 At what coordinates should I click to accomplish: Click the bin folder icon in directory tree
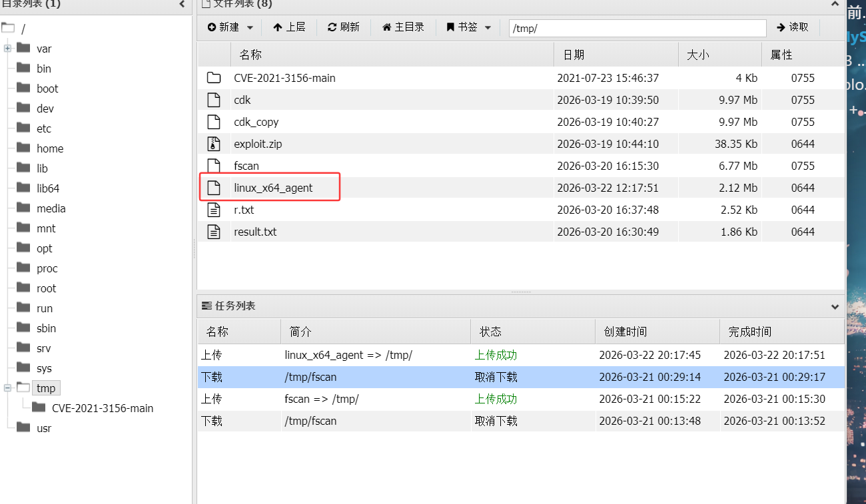[24, 69]
